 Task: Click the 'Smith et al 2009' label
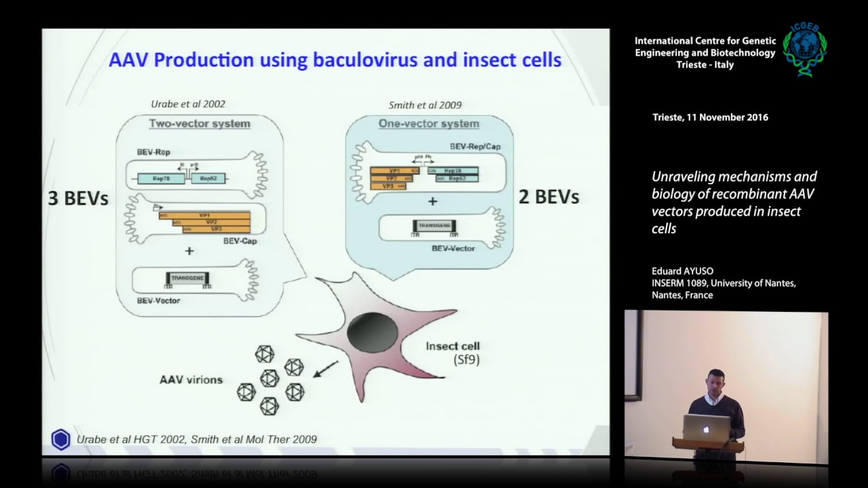(425, 105)
